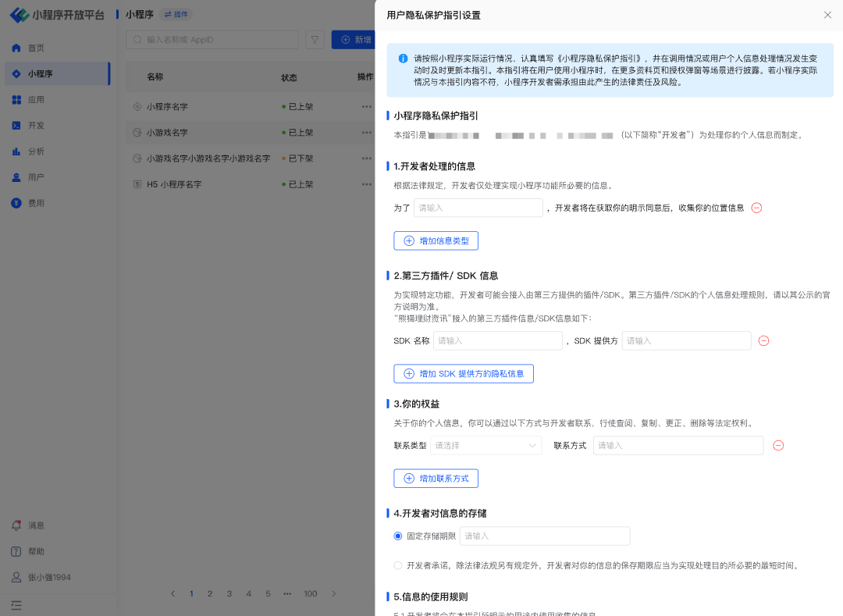Viewport: 843px width, 616px height.
Task: Click the 增加联系方式 button
Action: 436,479
